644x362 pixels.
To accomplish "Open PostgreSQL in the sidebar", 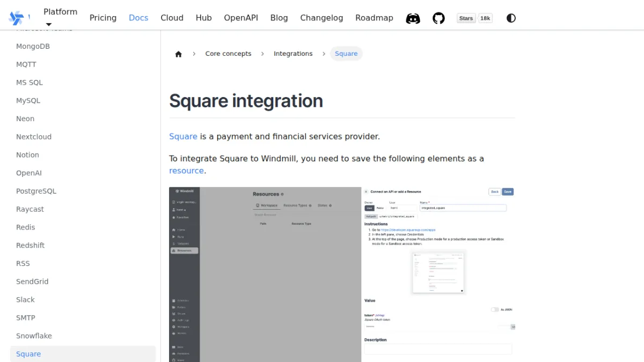I will (x=83, y=191).
